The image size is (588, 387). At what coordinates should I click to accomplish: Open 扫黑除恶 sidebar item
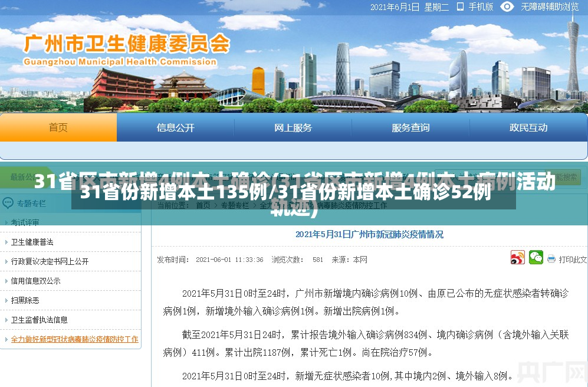(x=25, y=301)
